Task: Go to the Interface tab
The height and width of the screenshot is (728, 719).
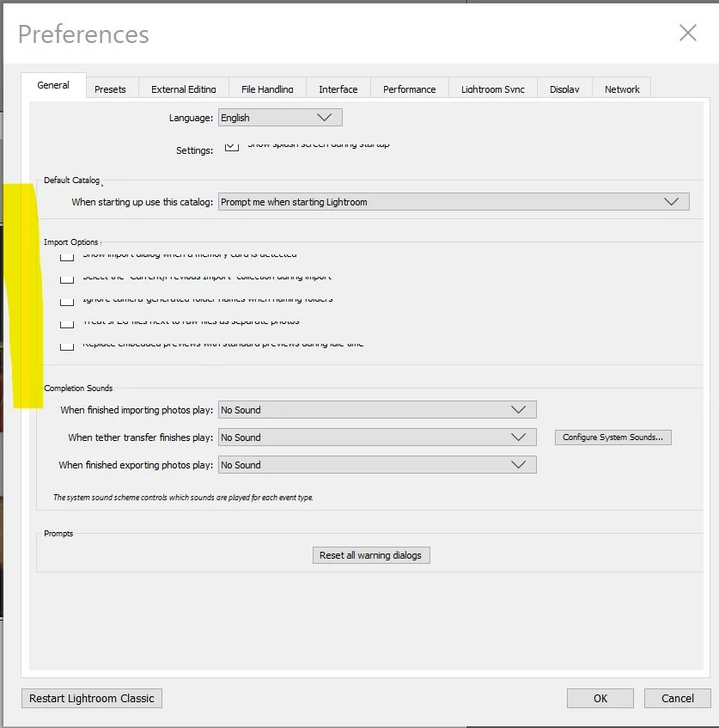Action: [338, 89]
